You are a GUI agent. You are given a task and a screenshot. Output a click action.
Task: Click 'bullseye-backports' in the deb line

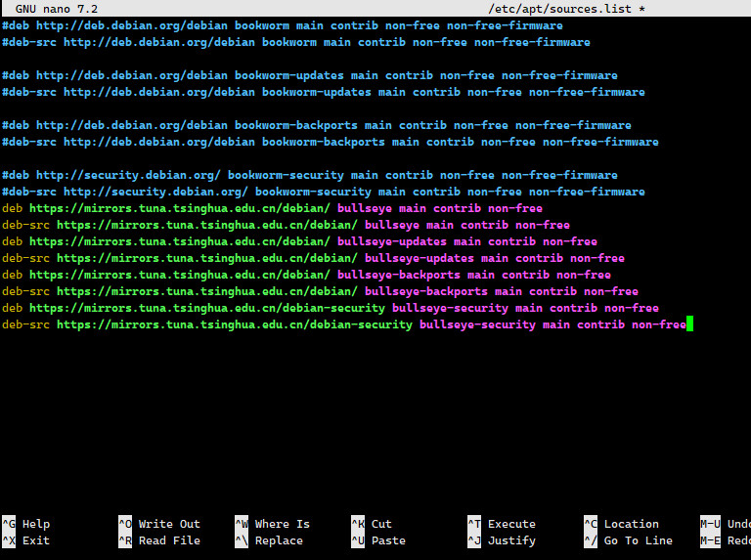coord(399,275)
